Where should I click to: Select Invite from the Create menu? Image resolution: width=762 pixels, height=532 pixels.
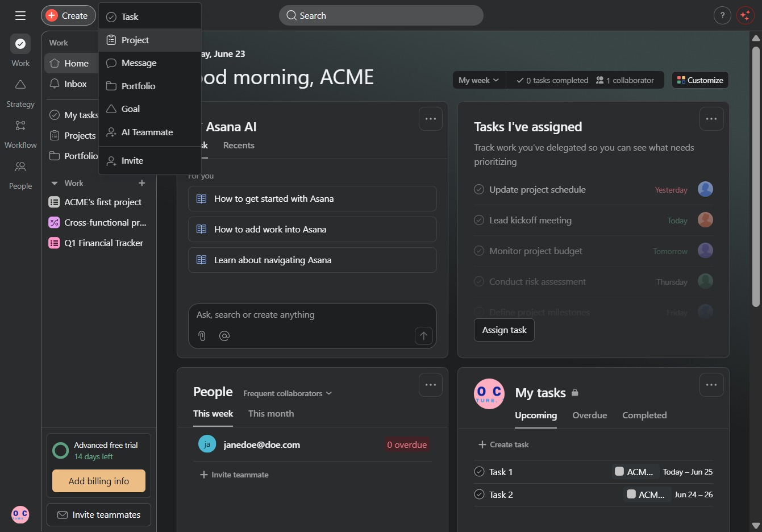click(150, 161)
